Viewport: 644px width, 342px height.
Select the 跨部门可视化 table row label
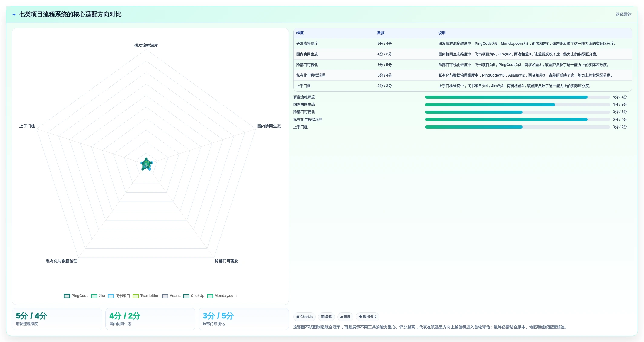click(x=307, y=65)
